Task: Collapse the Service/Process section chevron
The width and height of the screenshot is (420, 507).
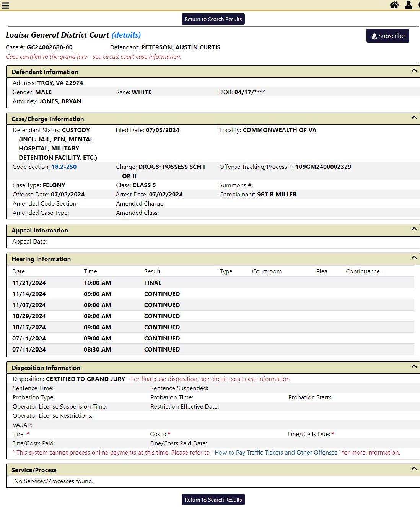Action: tap(414, 469)
